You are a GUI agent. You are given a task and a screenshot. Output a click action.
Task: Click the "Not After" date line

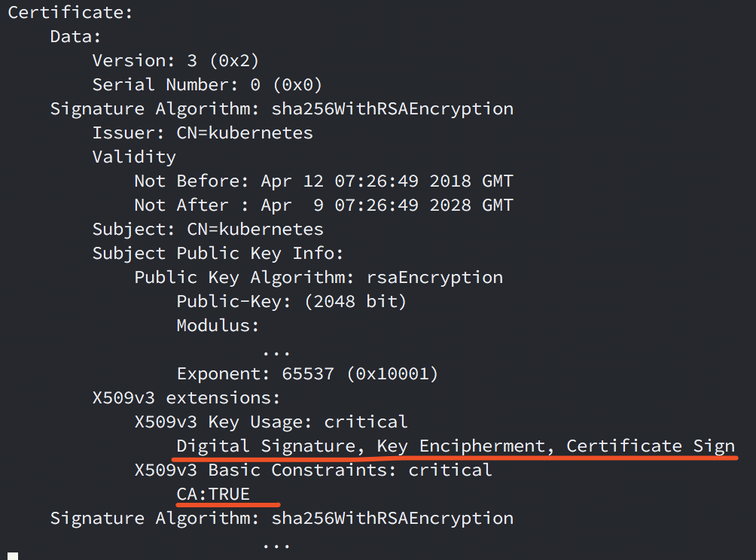pos(323,205)
